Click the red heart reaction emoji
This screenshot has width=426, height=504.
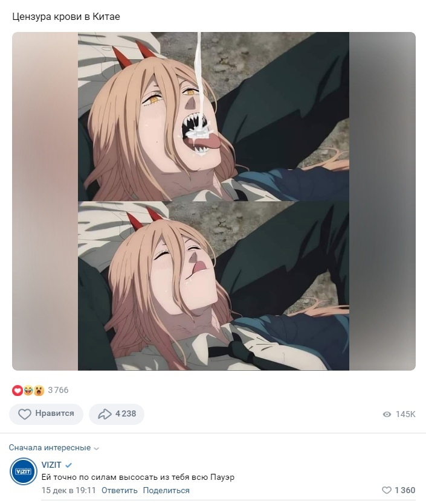tap(17, 390)
